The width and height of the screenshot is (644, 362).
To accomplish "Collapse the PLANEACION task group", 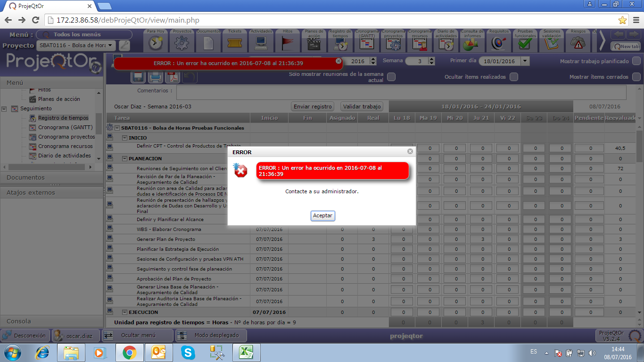I will [x=124, y=158].
